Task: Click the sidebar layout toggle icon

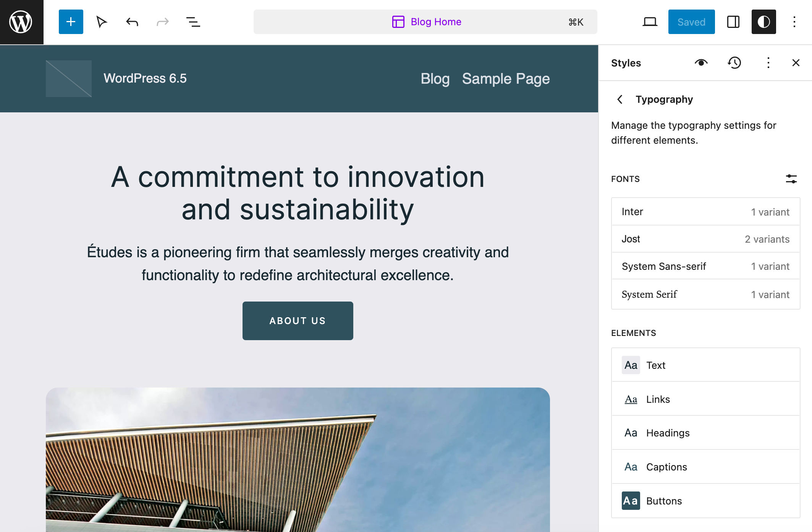Action: tap(733, 22)
